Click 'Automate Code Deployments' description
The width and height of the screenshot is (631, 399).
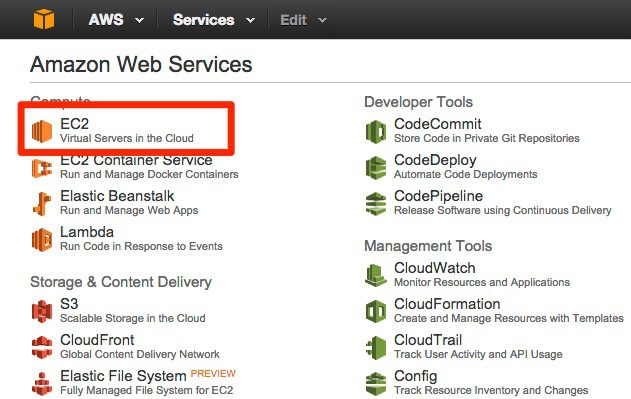466,174
